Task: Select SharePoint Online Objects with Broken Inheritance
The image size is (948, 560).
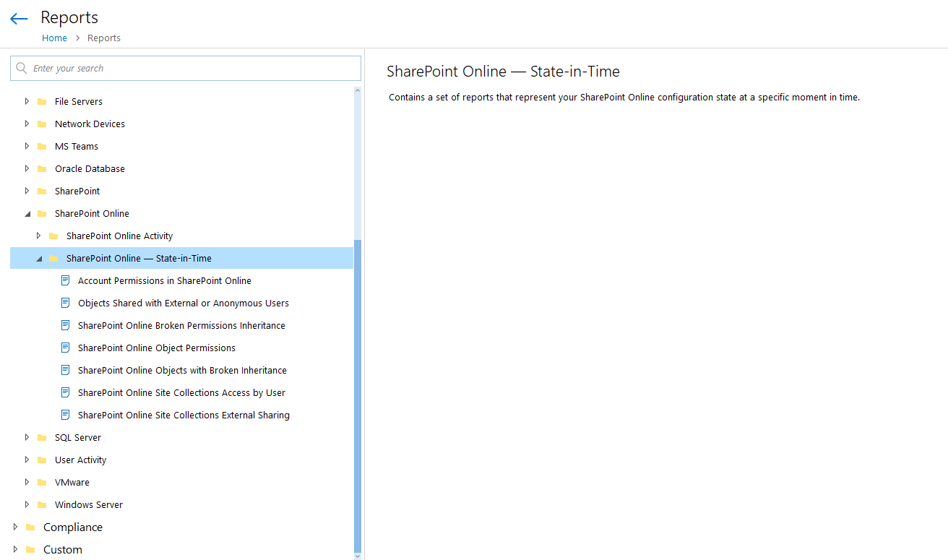Action: pos(182,370)
